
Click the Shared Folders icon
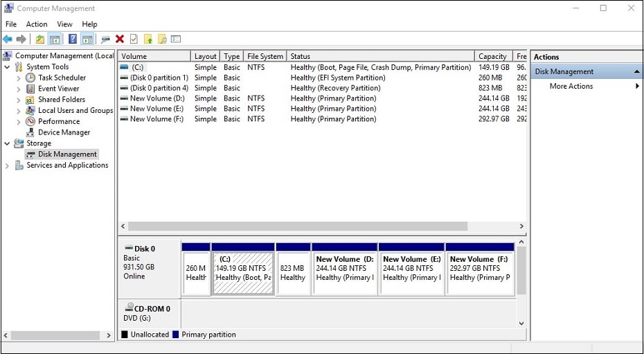[x=30, y=100]
